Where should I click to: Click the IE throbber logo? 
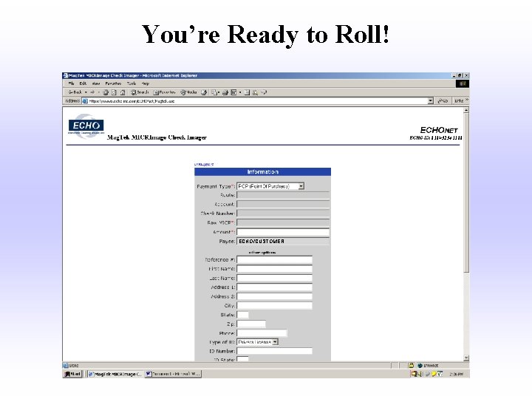(x=463, y=83)
